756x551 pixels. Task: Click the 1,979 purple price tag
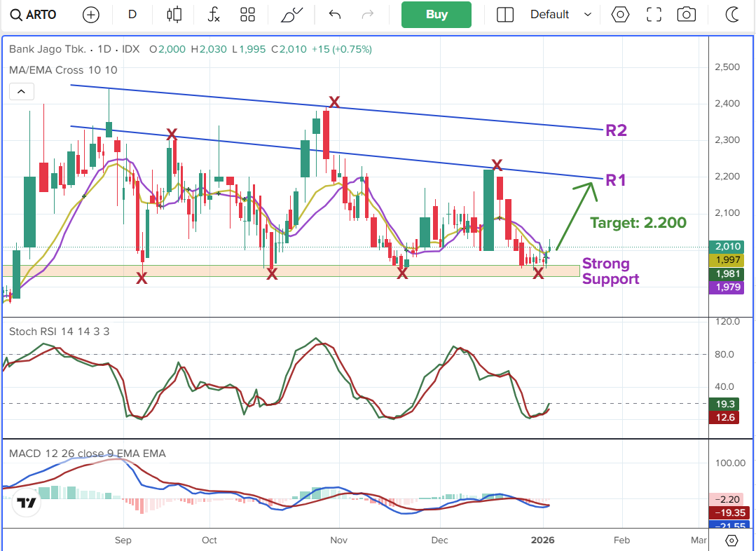pos(727,287)
